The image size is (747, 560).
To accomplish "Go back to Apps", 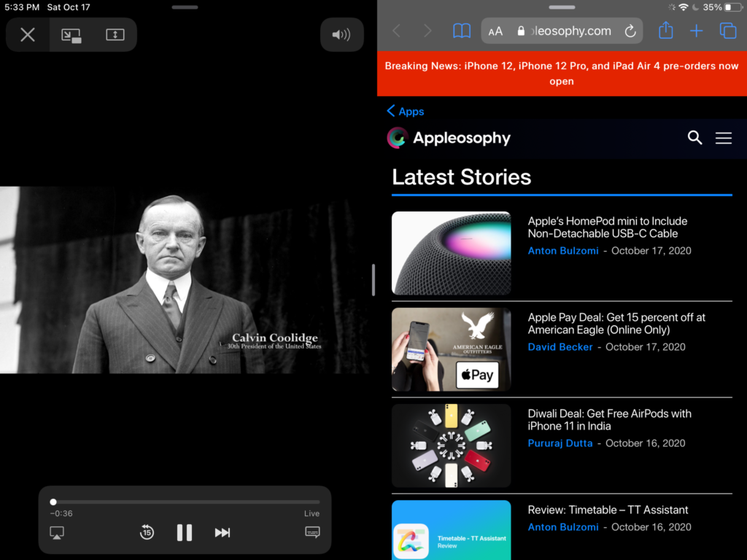I will pos(406,111).
